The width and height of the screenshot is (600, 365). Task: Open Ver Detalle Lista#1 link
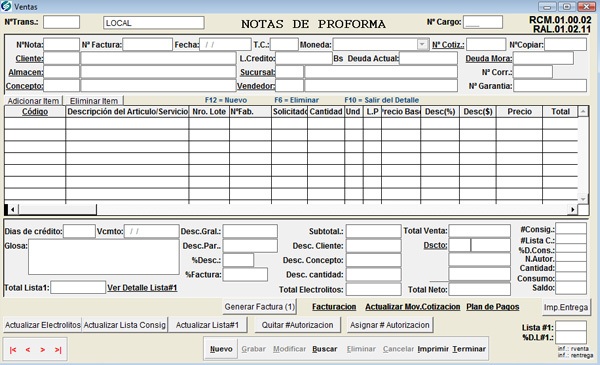pyautogui.click(x=142, y=288)
